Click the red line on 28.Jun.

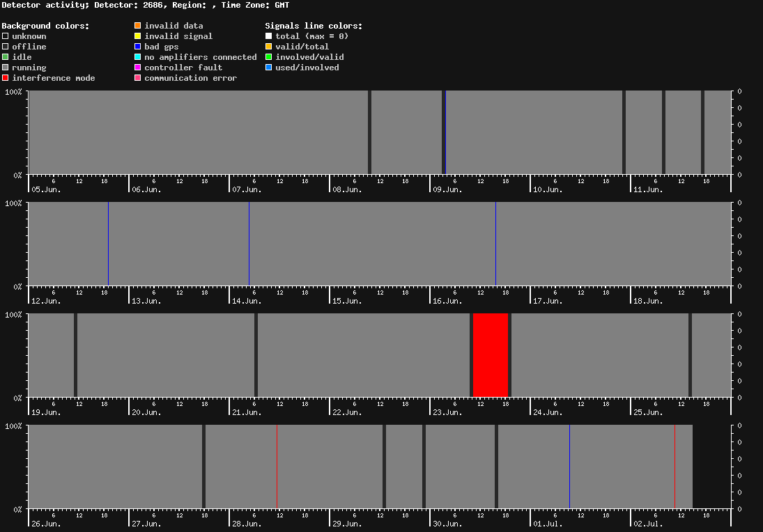[277, 467]
